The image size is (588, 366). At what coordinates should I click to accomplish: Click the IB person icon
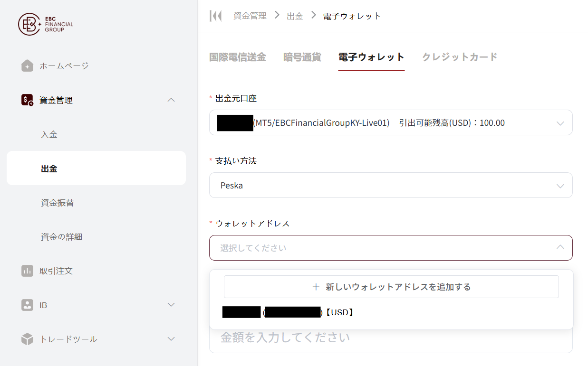[x=28, y=305]
